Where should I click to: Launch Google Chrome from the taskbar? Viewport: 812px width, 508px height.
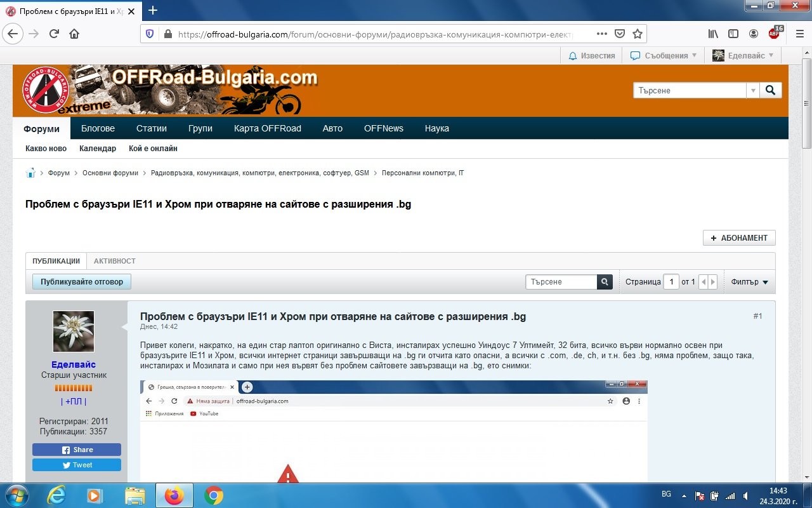pos(214,495)
